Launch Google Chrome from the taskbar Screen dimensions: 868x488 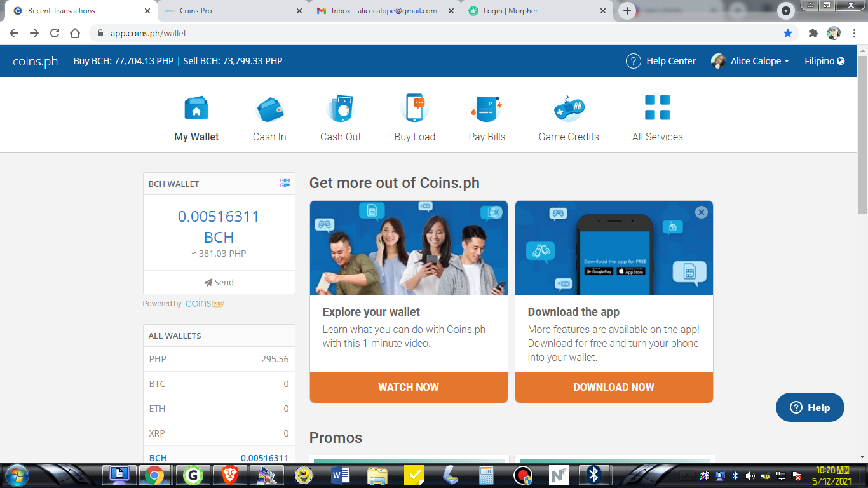tap(154, 475)
